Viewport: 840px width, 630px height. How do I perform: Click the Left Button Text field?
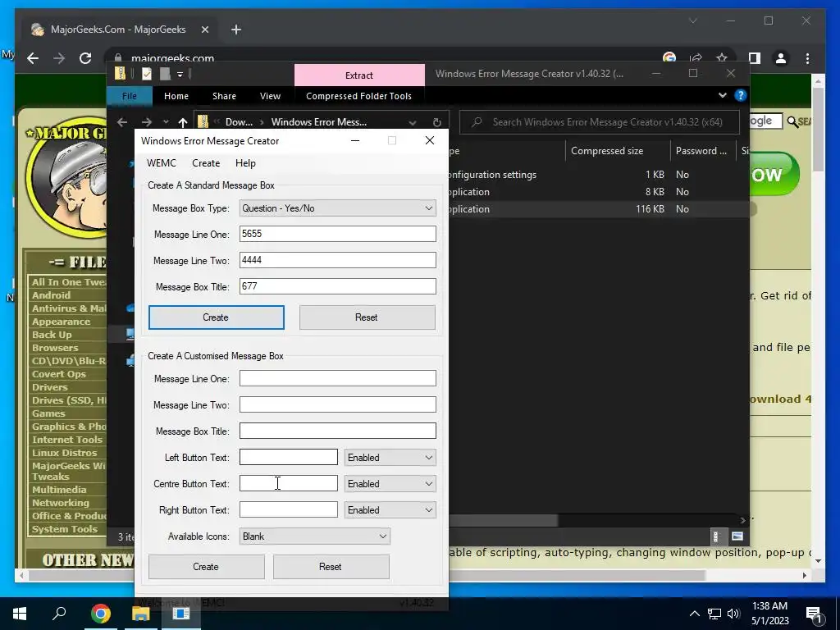(288, 457)
